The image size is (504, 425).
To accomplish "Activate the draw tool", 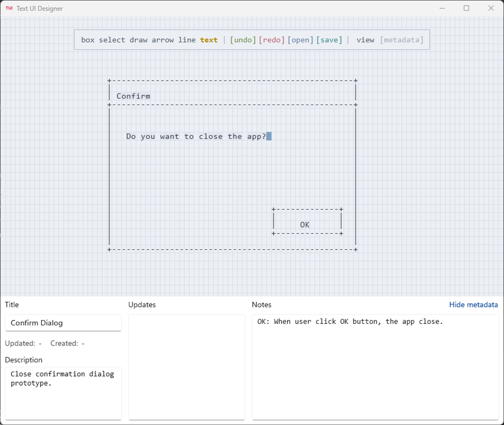I will coord(138,40).
